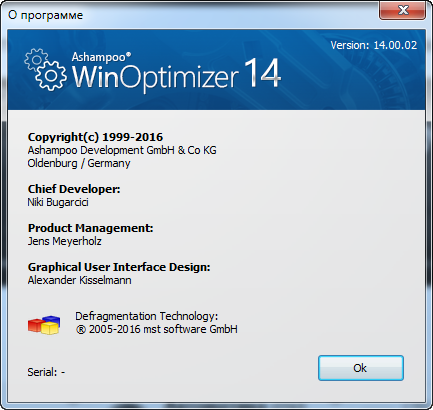Click the Product Management: heading
This screenshot has width=433, height=410.
90,228
